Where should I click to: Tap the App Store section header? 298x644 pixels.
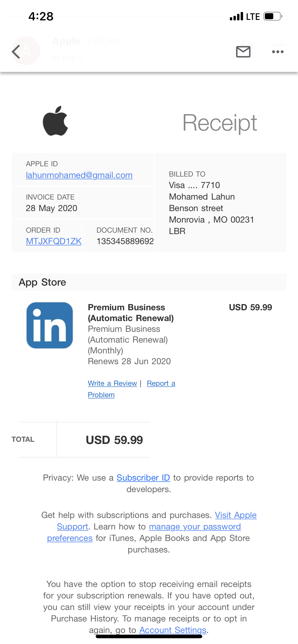[x=42, y=282]
